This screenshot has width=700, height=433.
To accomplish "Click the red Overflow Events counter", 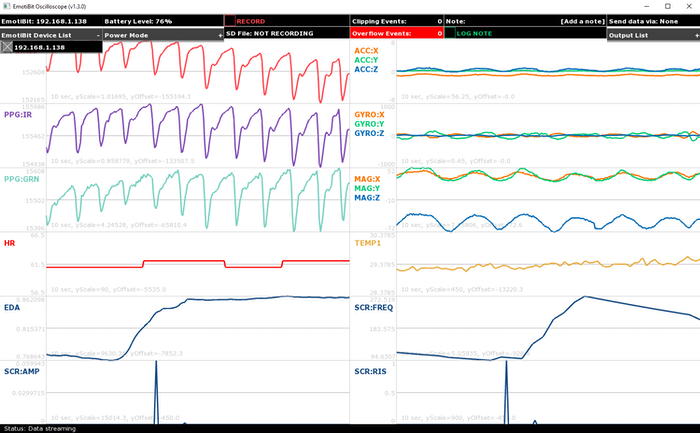I will pos(397,33).
